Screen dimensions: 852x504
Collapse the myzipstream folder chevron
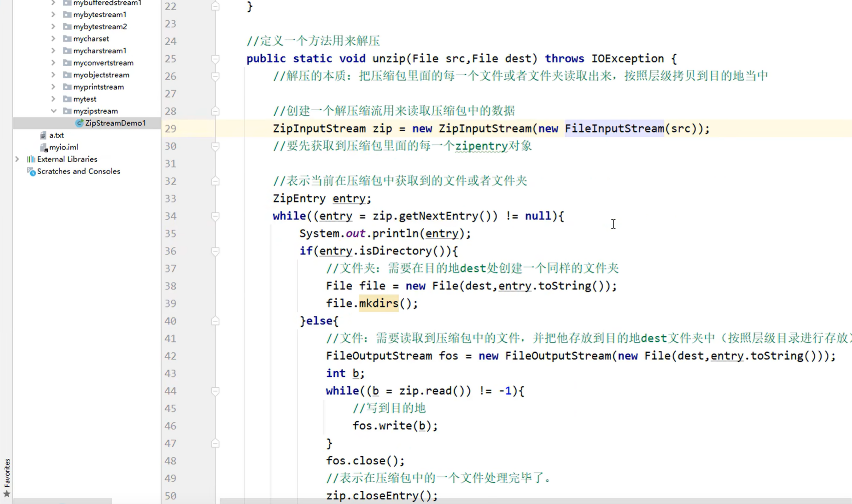[53, 111]
